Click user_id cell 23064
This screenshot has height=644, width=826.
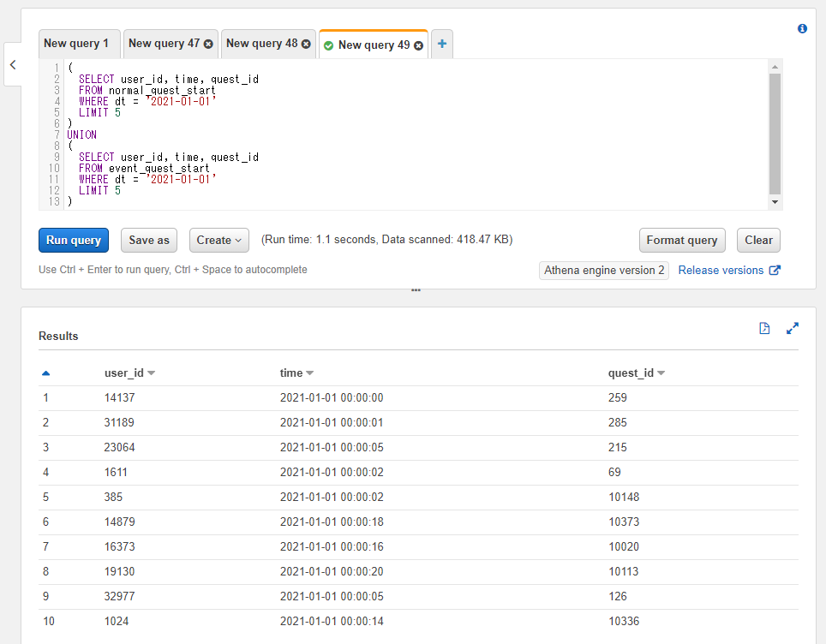(120, 447)
